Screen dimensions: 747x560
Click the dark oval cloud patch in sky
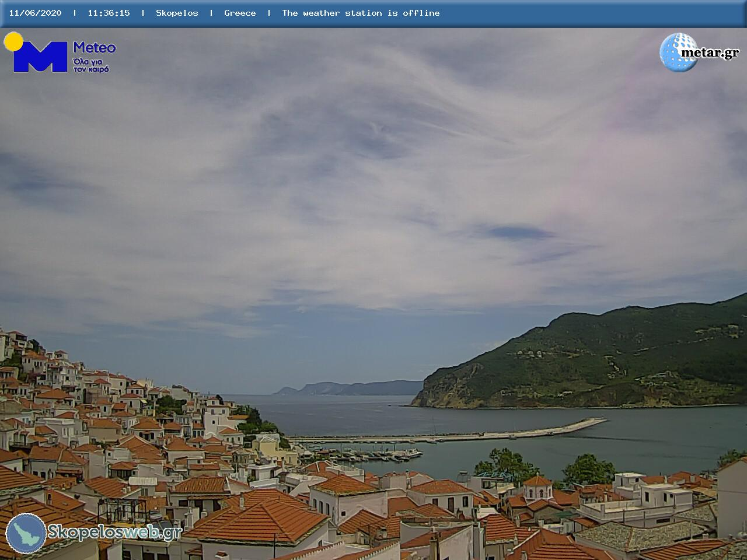(x=519, y=233)
